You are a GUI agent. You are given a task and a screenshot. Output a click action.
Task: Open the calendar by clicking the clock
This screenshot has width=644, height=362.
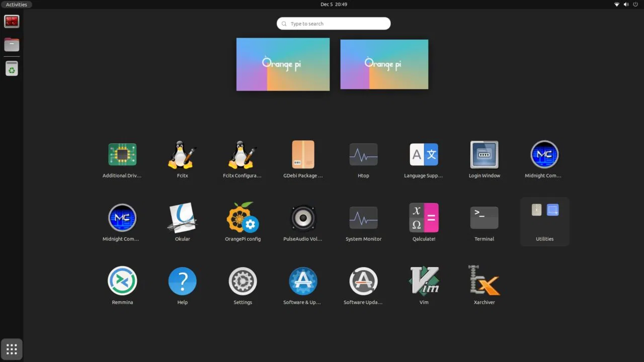[333, 5]
